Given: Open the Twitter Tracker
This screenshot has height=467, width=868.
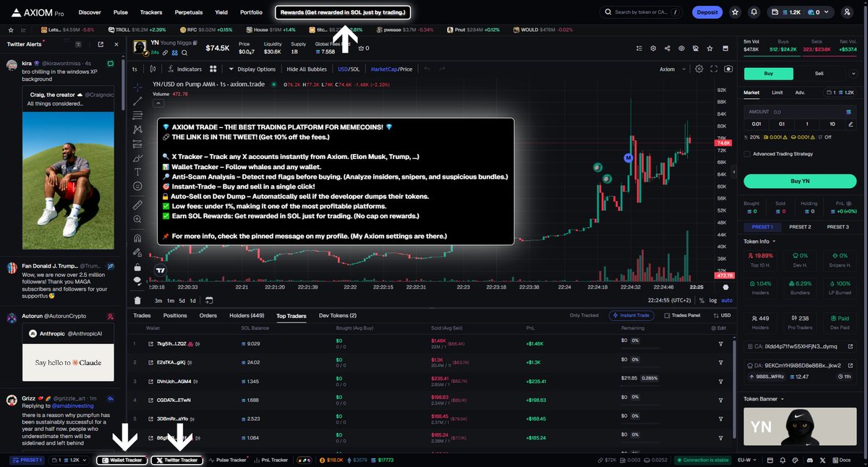Looking at the screenshot, I should click(176, 460).
